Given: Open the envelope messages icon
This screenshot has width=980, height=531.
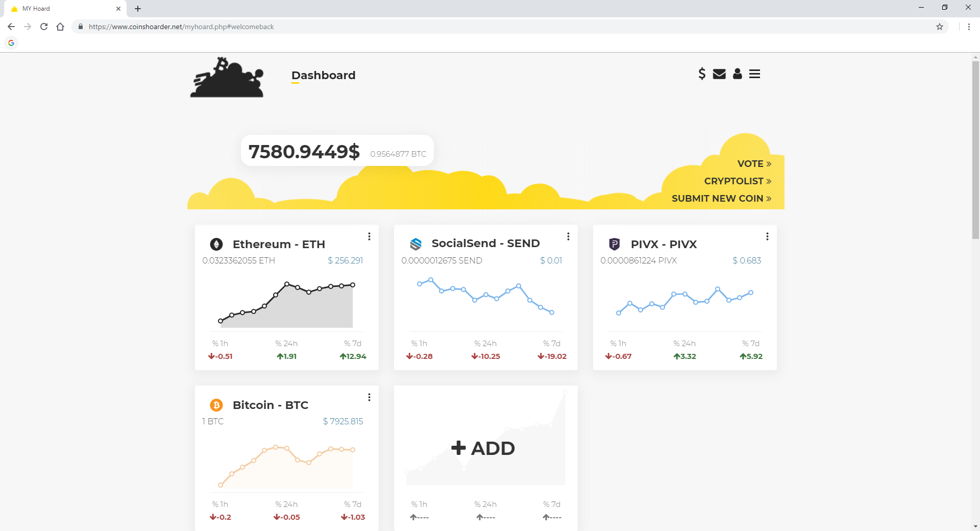Looking at the screenshot, I should click(719, 74).
